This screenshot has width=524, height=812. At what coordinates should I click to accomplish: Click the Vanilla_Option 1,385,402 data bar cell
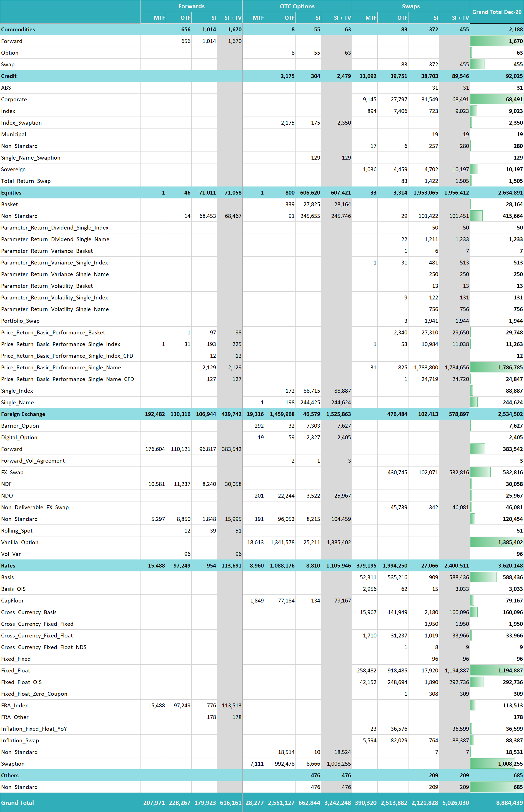[497, 542]
